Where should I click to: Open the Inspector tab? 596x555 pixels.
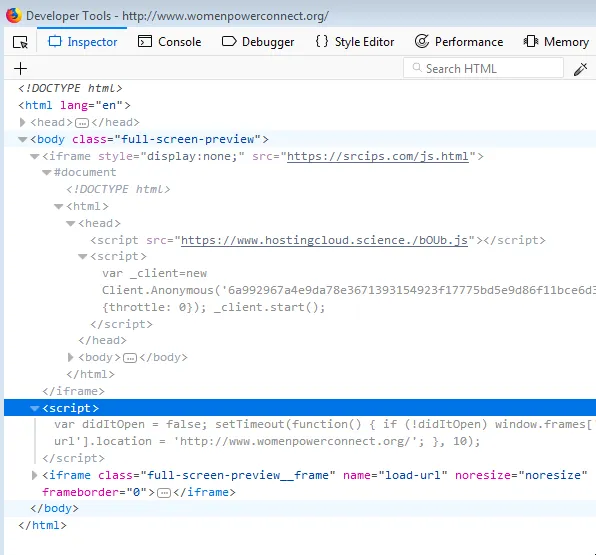(x=82, y=42)
